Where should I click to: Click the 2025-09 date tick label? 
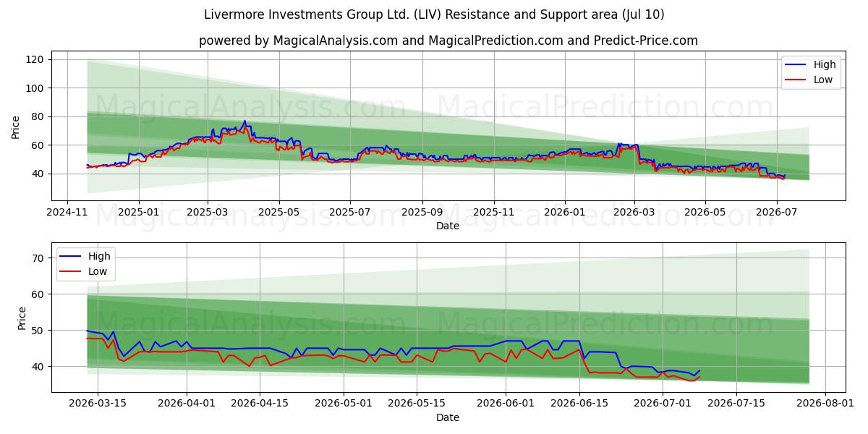(x=422, y=212)
